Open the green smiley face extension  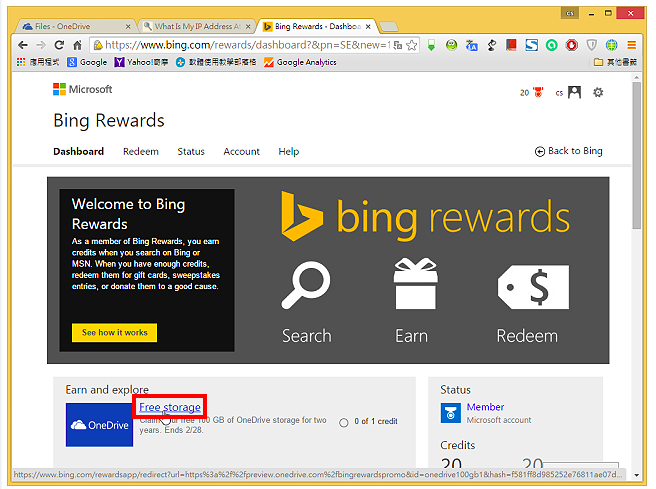tap(451, 45)
